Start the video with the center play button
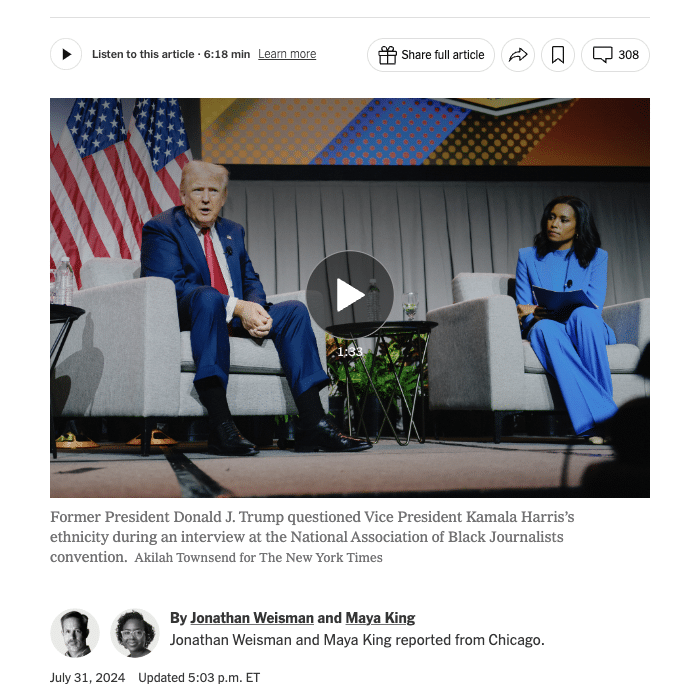 (350, 294)
